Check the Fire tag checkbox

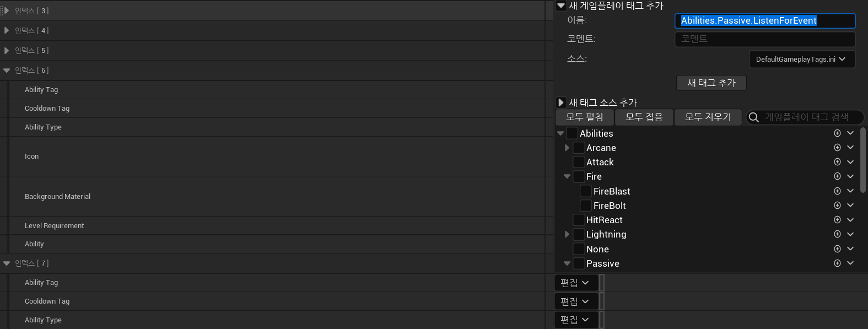[579, 176]
